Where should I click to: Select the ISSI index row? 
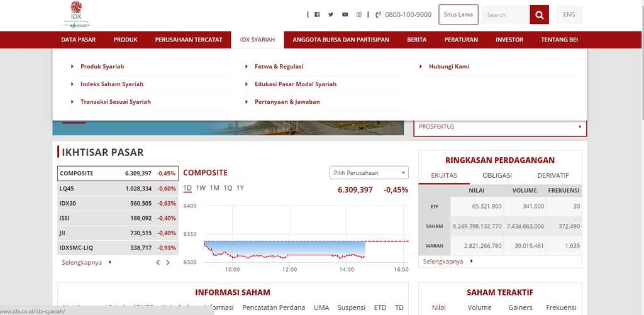coord(118,218)
